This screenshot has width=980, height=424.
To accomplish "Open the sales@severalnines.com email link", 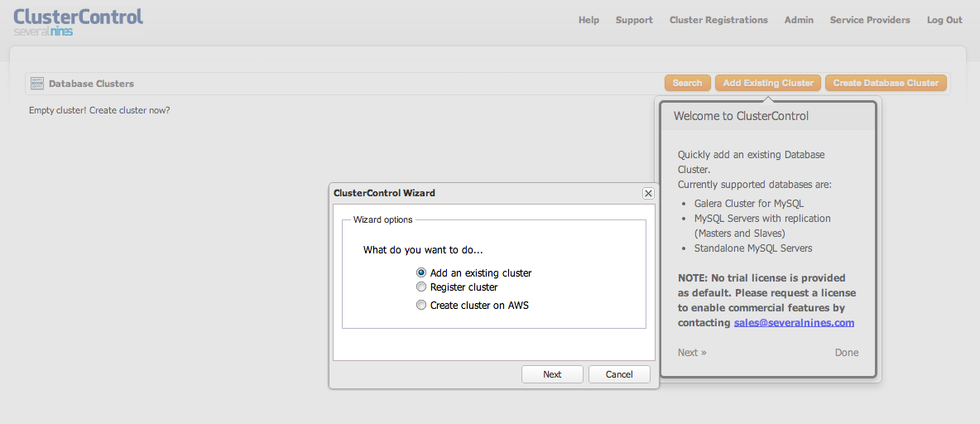I will 794,323.
